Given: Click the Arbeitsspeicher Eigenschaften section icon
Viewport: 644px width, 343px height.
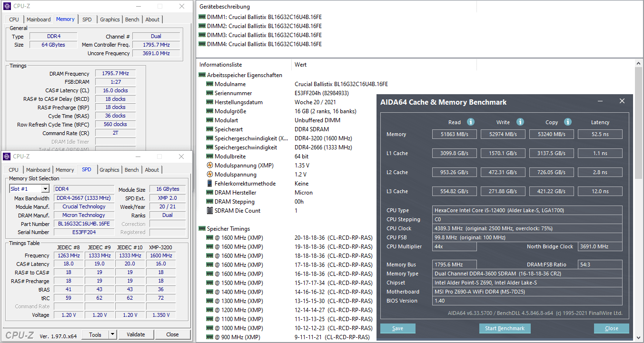Looking at the screenshot, I should click(202, 75).
